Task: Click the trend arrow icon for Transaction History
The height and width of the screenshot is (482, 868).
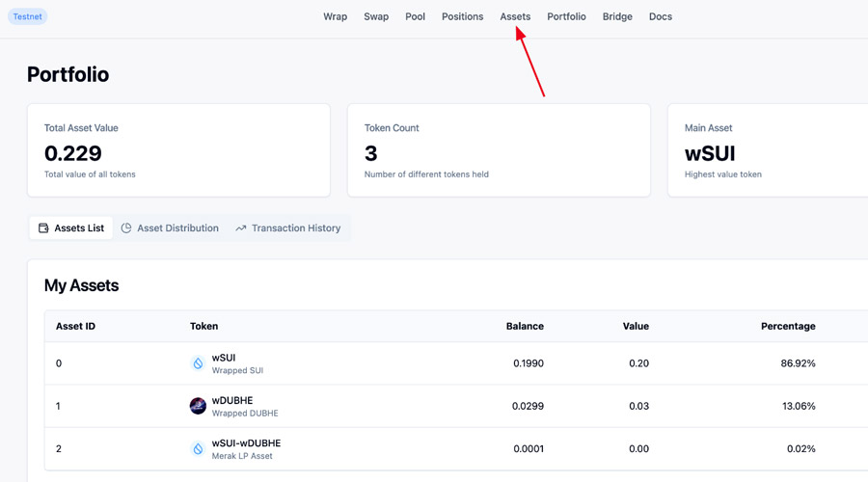Action: pyautogui.click(x=241, y=228)
